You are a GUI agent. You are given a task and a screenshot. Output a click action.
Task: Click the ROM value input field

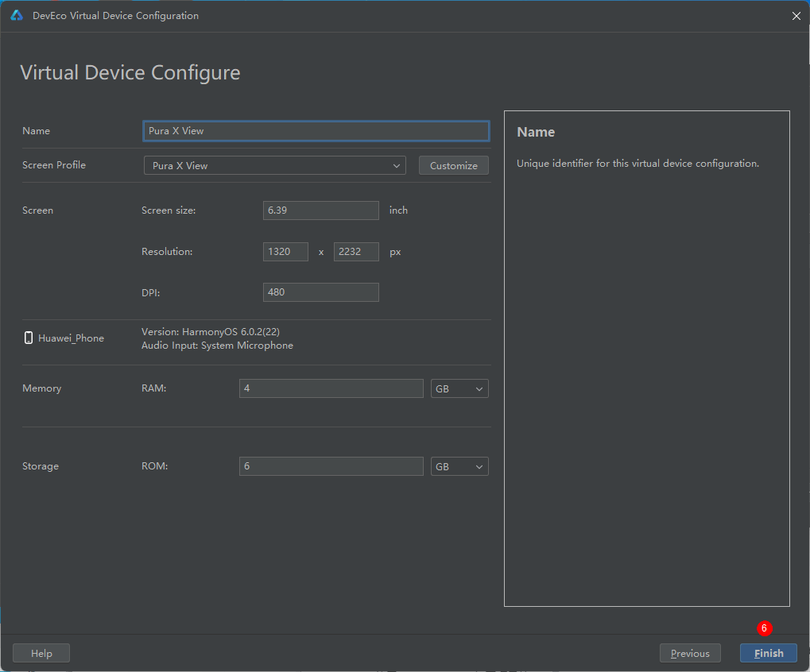coord(331,466)
